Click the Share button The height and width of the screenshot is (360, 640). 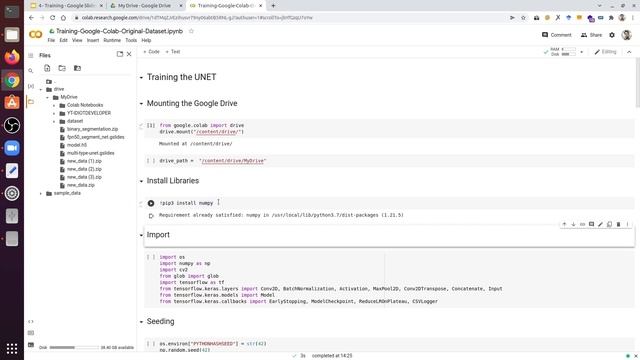pyautogui.click(x=591, y=35)
